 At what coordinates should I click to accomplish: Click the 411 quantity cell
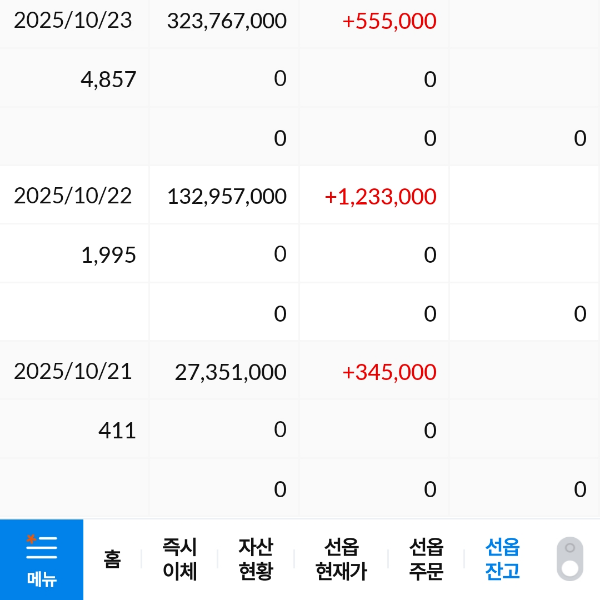[117, 431]
